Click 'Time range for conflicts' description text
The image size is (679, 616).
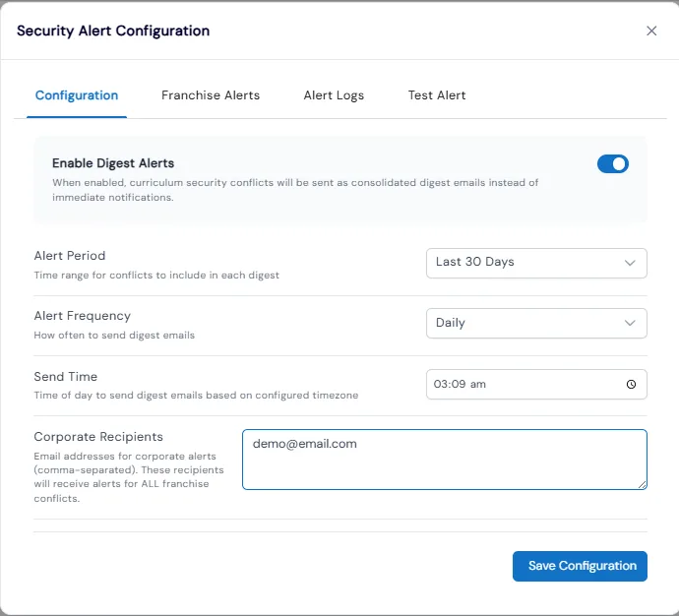point(156,275)
